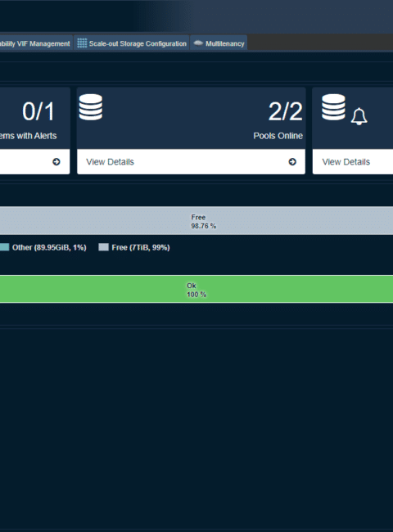Click the Multitenancy cloud icon

(198, 43)
